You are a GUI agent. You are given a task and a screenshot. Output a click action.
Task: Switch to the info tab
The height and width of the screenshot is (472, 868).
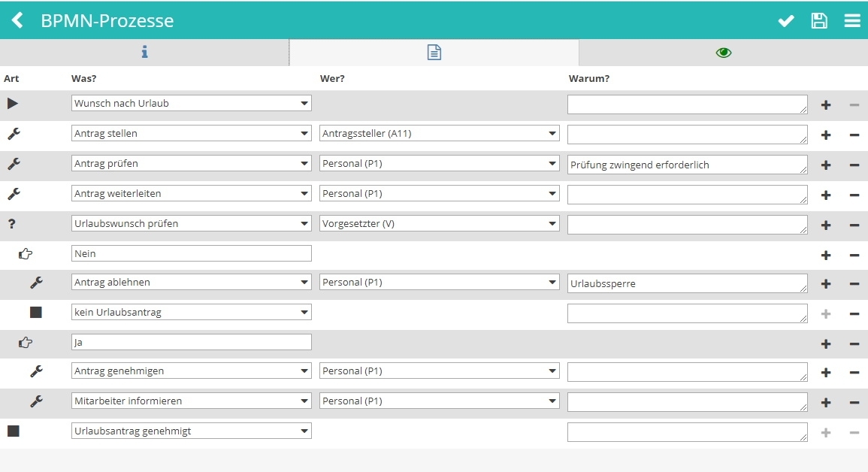tap(144, 52)
